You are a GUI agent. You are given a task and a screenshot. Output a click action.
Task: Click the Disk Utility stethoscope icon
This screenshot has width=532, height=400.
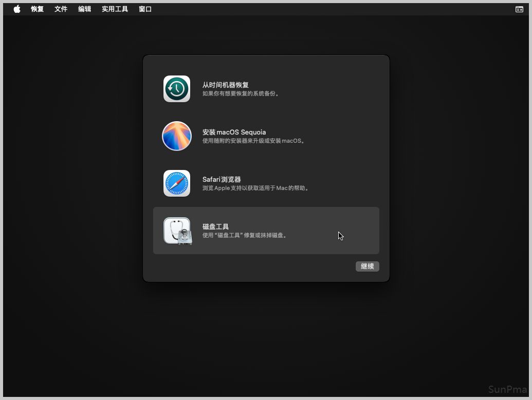coord(177,231)
